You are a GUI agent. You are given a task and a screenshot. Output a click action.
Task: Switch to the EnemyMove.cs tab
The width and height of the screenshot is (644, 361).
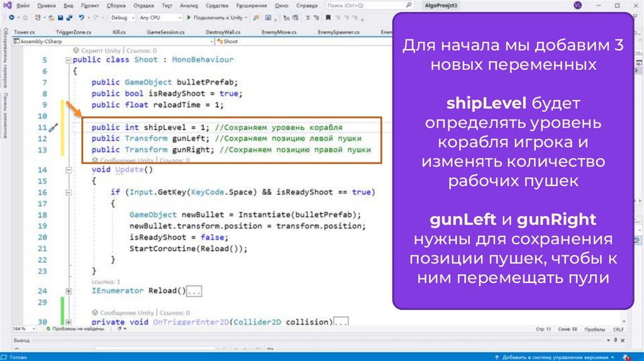tap(279, 32)
